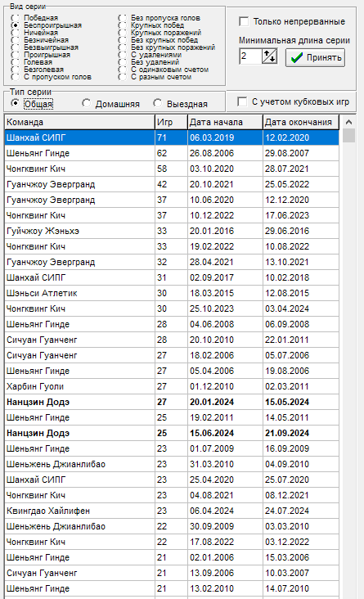Click the minimum series length input field
The height and width of the screenshot is (599, 364).
[250, 57]
